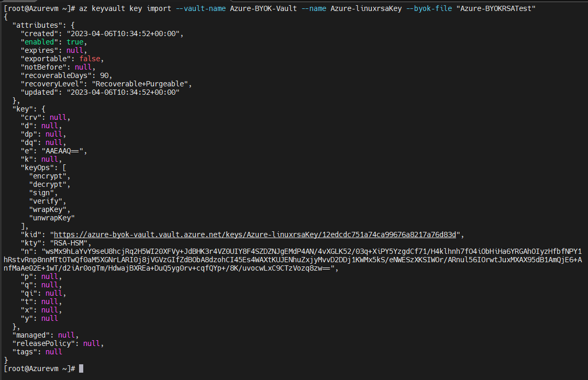Click the "notBefore" line
588x380 pixels.
[58, 67]
